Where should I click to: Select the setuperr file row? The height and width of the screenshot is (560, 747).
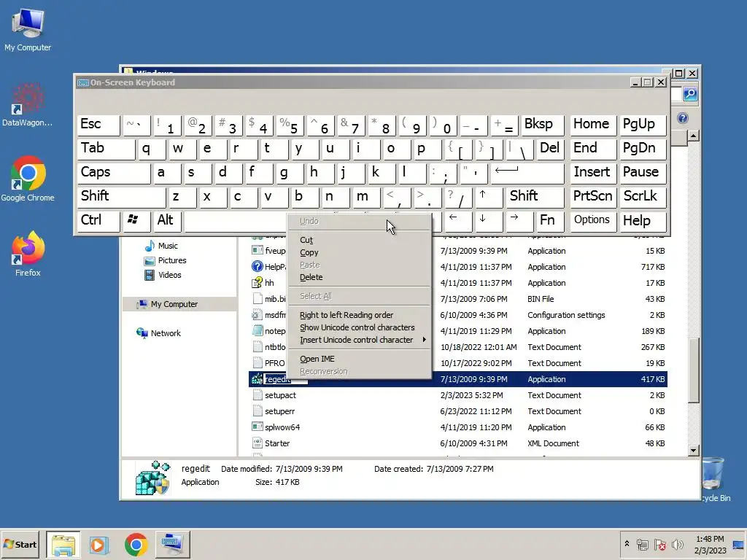click(x=458, y=411)
